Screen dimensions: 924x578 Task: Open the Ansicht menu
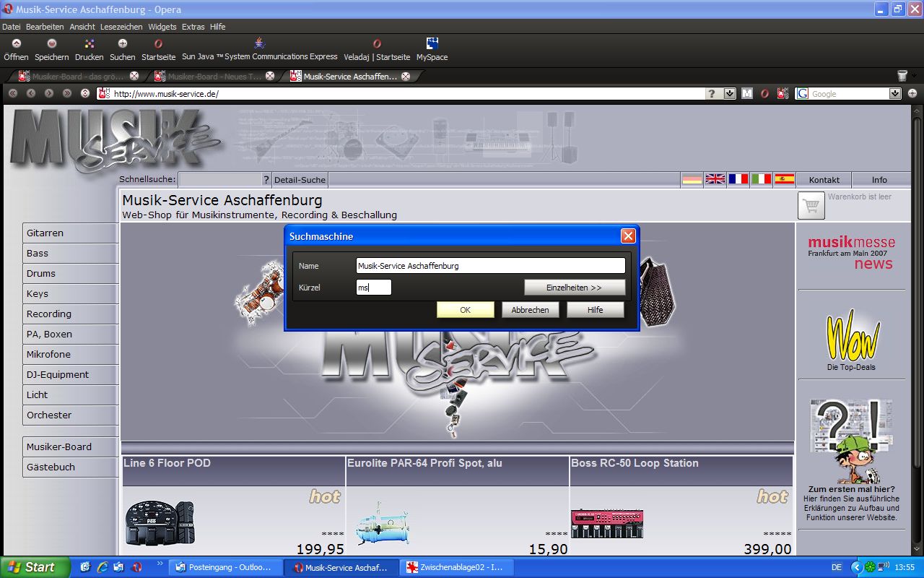coord(82,27)
